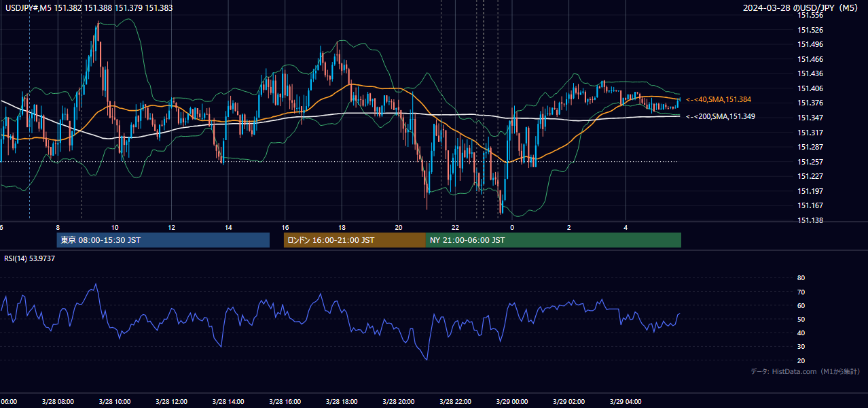Select the 40 SMA 151.384 label
Screen dimensions: 868x408
(719, 99)
